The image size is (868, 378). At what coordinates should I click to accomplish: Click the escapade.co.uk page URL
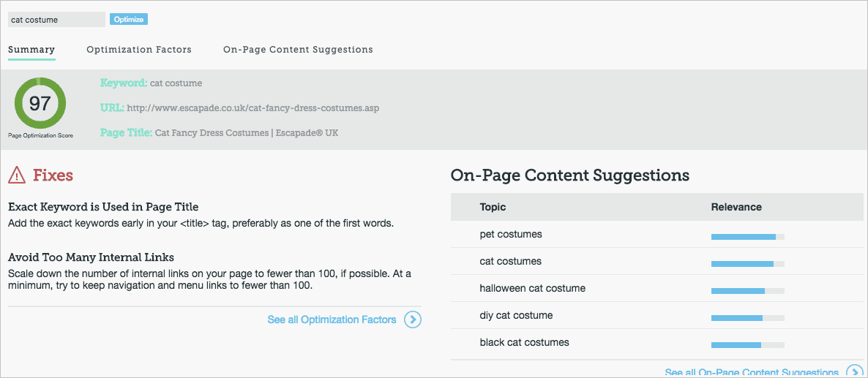[x=252, y=108]
